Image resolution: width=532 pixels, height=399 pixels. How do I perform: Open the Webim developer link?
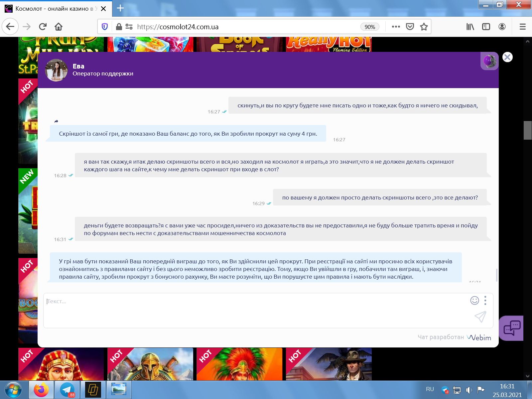(479, 337)
